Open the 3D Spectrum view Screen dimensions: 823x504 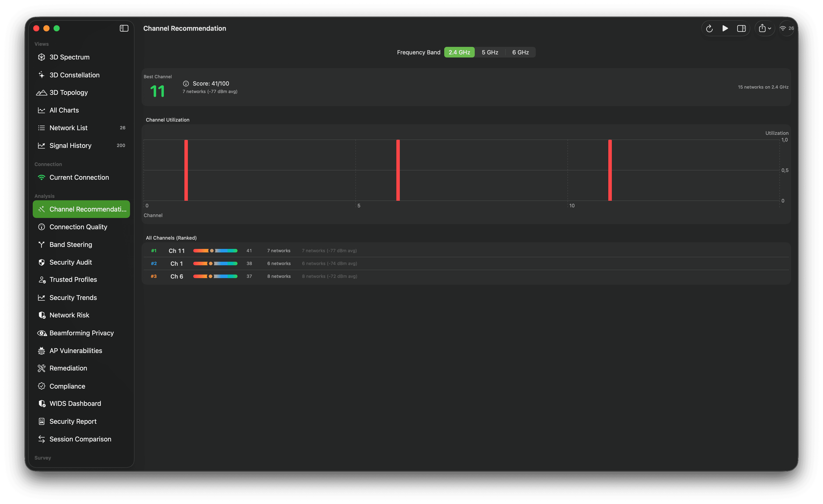81,57
